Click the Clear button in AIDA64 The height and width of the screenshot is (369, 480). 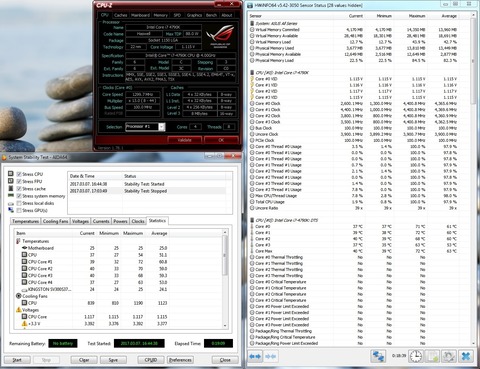pyautogui.click(x=84, y=360)
